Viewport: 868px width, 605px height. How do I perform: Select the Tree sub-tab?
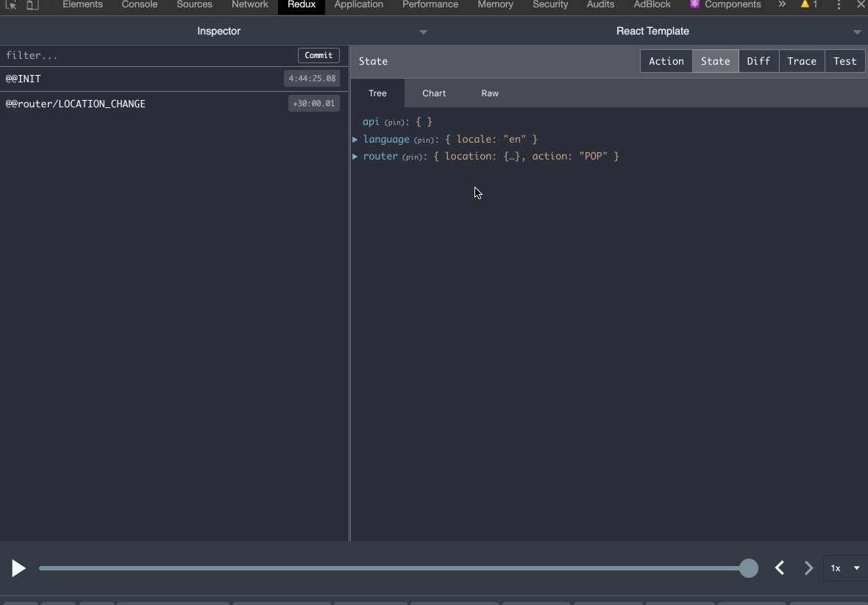377,93
